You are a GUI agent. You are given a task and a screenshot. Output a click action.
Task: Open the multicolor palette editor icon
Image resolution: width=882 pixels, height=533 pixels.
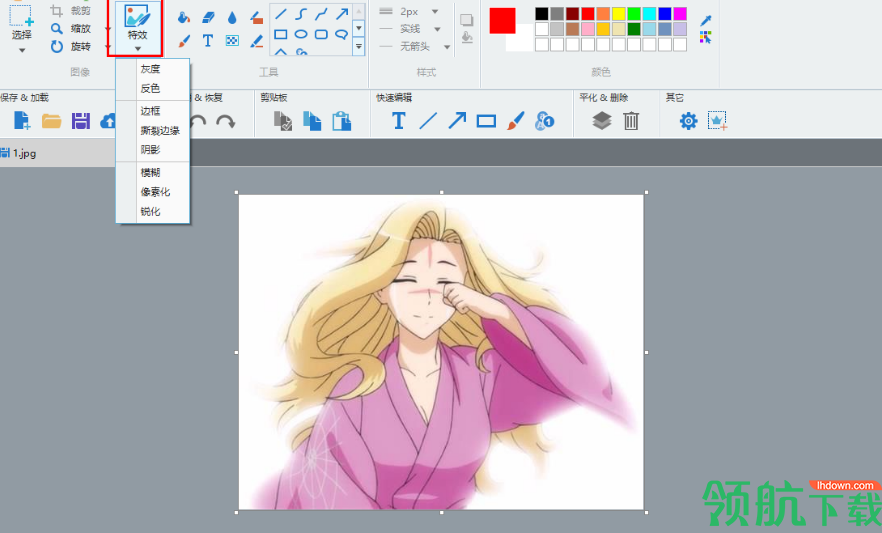coord(706,38)
